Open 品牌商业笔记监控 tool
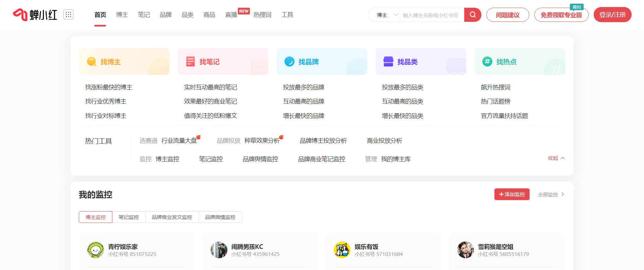 pos(322,159)
